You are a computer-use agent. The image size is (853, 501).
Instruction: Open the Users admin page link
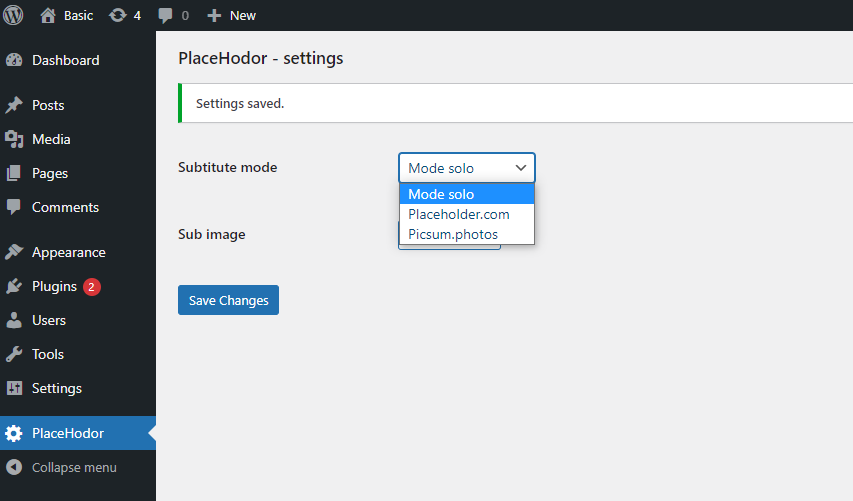(x=49, y=320)
